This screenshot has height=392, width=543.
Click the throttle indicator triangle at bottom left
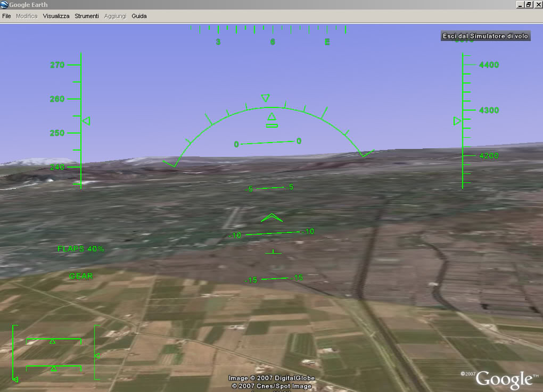(x=15, y=379)
